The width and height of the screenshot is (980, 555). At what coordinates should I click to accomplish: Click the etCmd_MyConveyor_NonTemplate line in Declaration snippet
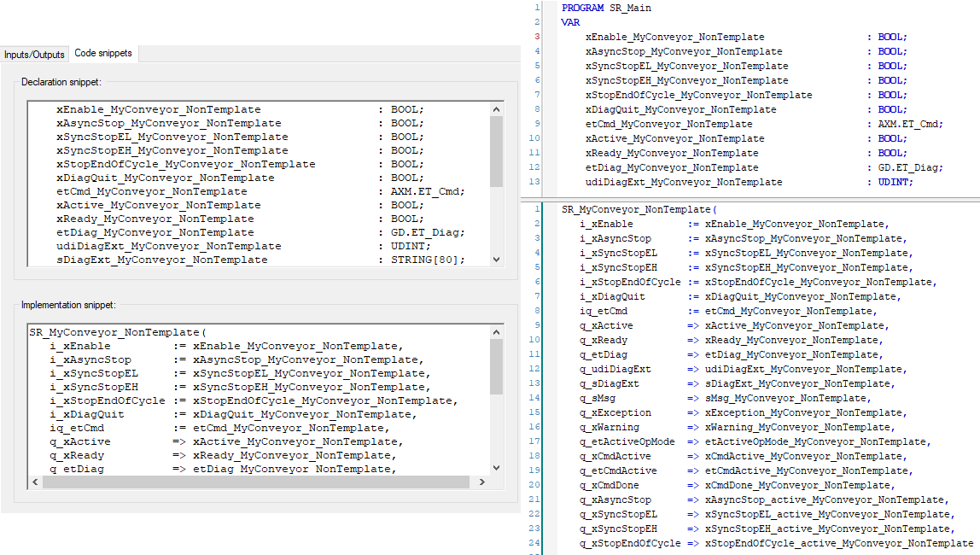coord(151,191)
